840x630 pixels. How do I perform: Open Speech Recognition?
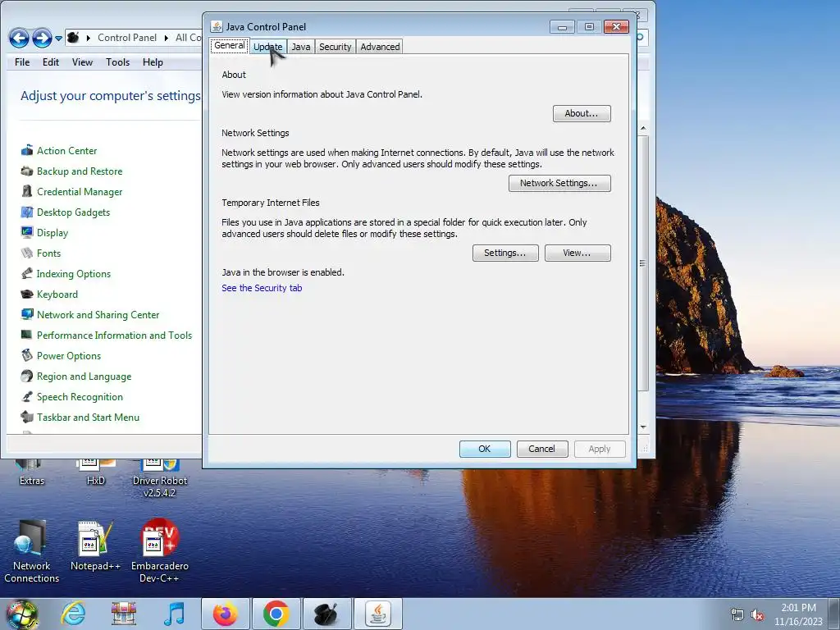point(80,397)
